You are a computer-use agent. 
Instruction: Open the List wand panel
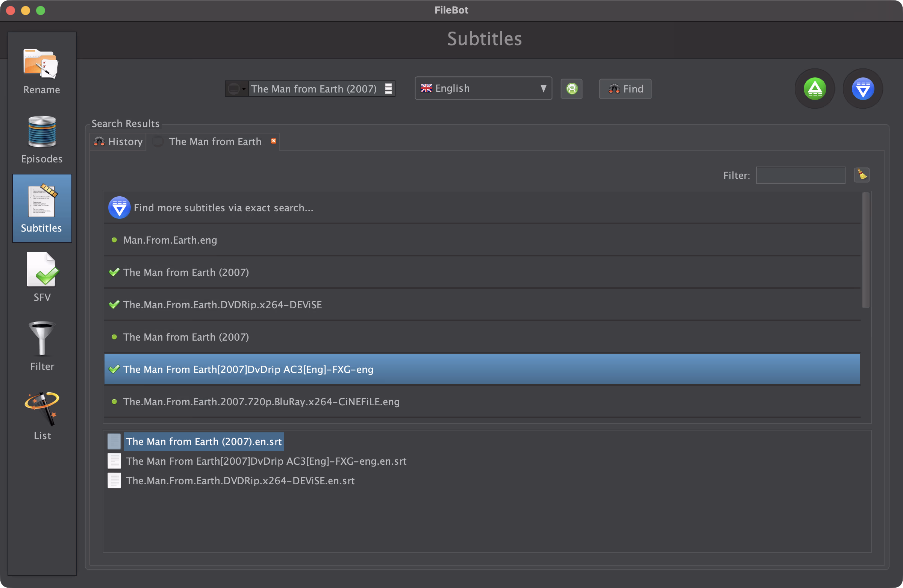point(42,415)
